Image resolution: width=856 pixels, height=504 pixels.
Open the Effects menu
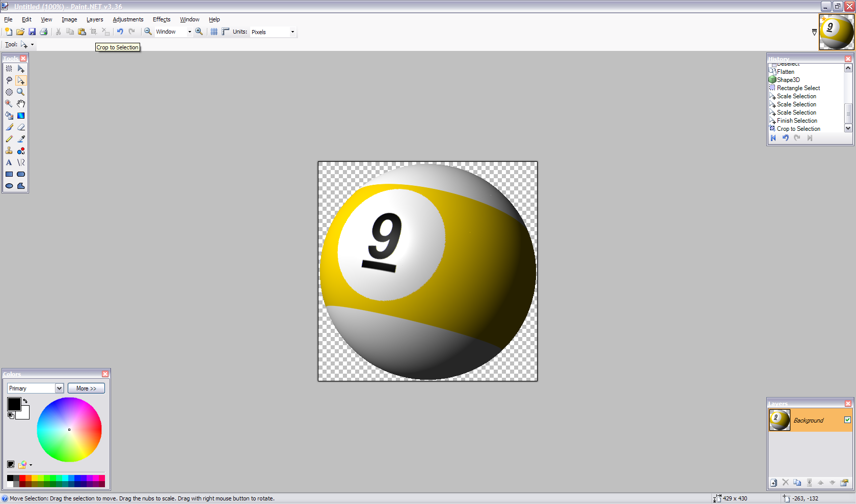161,19
